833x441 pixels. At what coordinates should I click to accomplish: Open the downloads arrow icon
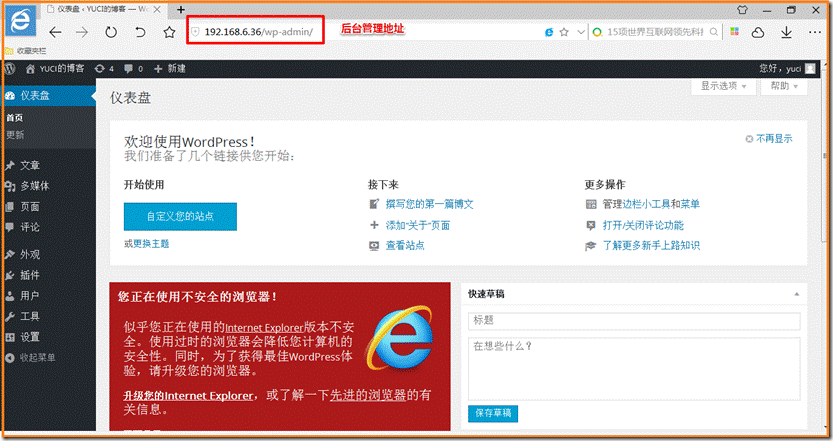coord(786,32)
